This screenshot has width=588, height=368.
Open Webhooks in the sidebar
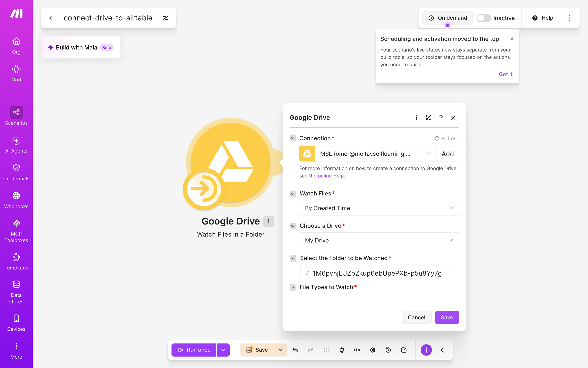pos(16,200)
